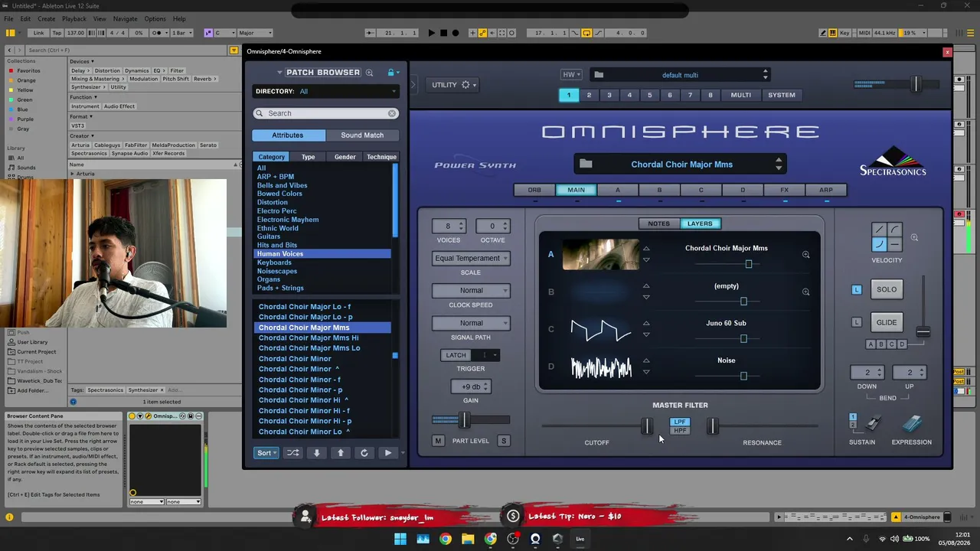Screen dimensions: 980x551
Task: Adjust the Master Filter Cutoff slider
Action: point(647,426)
